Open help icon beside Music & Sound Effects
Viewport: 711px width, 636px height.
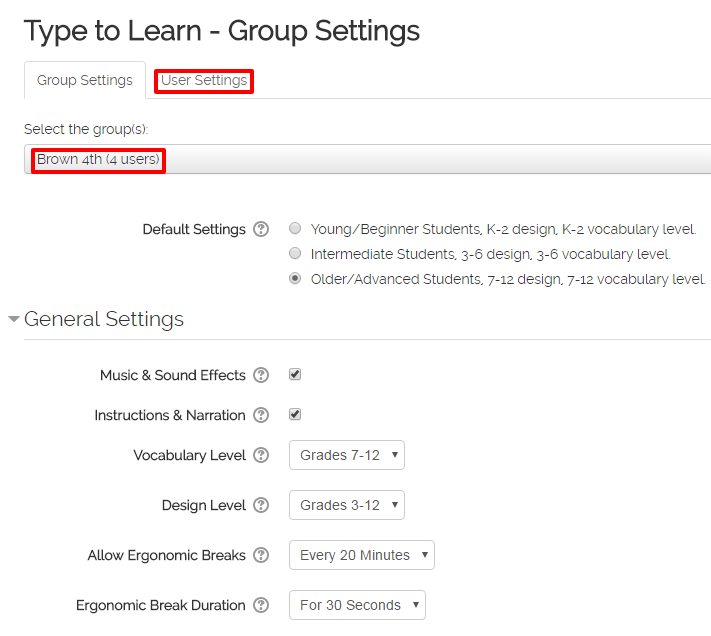click(261, 375)
